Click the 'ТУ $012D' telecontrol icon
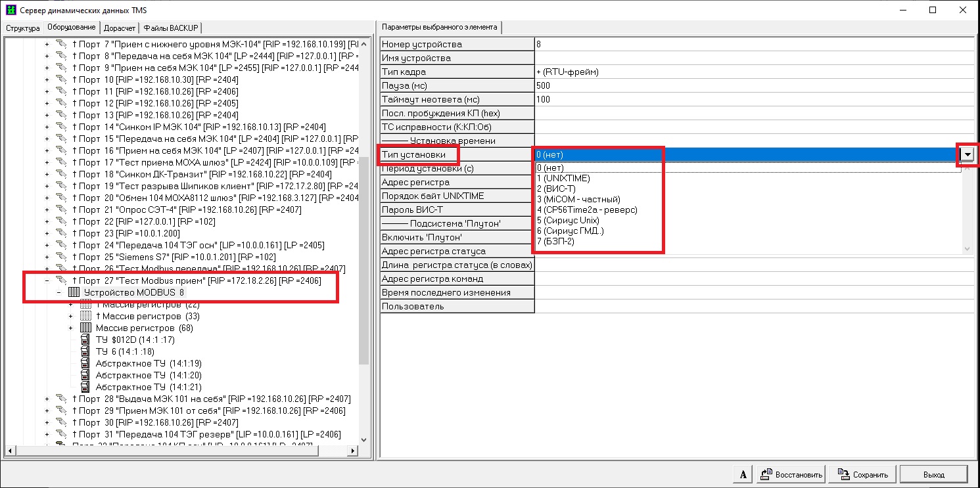 (x=85, y=340)
